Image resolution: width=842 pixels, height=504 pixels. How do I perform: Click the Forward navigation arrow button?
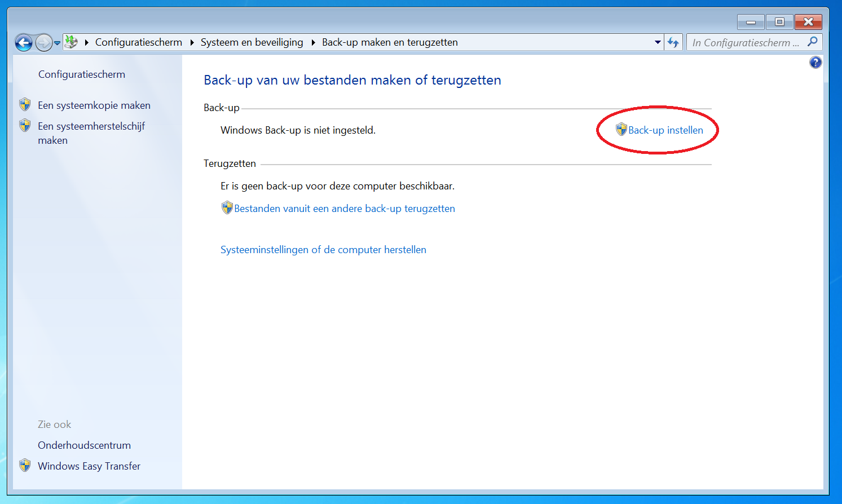(43, 43)
